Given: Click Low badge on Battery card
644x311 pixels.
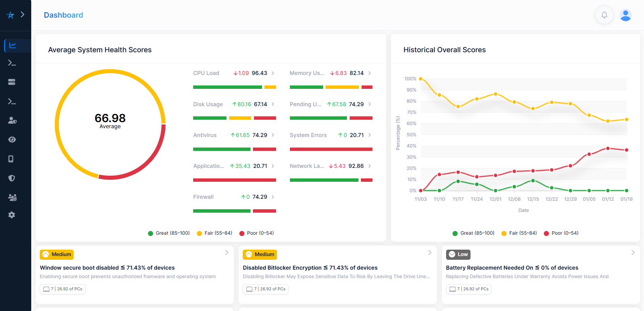Looking at the screenshot, I should (458, 254).
